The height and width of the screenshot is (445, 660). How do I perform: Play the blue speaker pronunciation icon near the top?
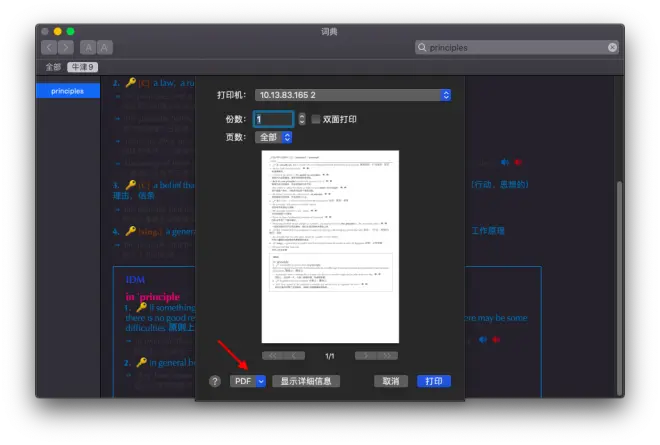click(505, 162)
